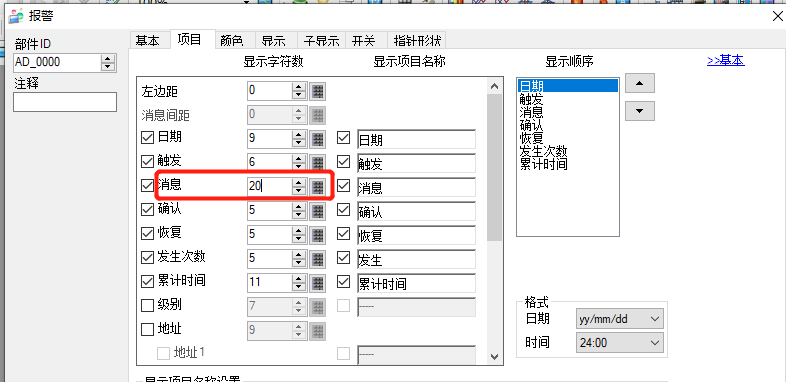The height and width of the screenshot is (382, 786).
Task: Click the 日期 display name field
Action: click(416, 139)
